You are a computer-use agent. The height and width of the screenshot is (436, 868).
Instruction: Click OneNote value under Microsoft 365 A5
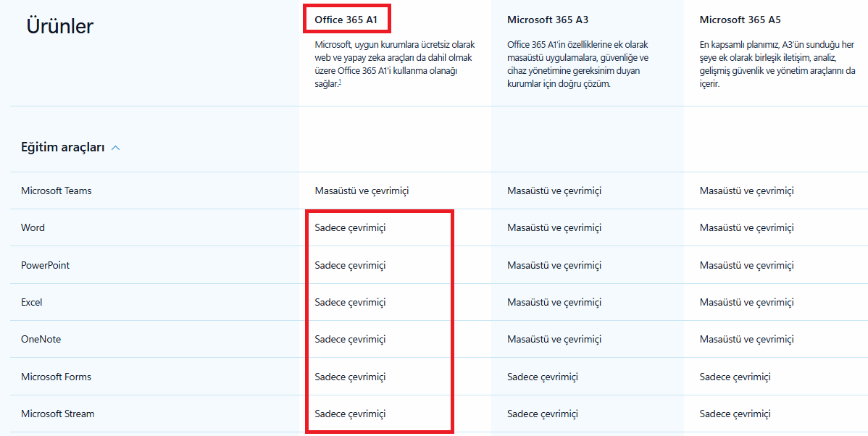[x=747, y=340]
